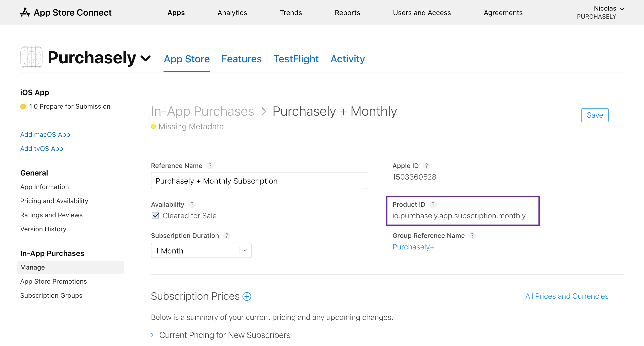Open Version History in sidebar
The width and height of the screenshot is (644, 346).
pyautogui.click(x=43, y=229)
